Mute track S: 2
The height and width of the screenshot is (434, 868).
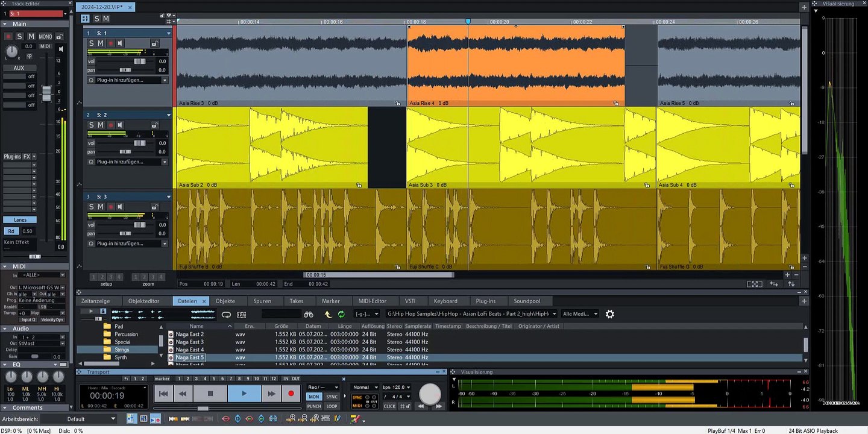(x=101, y=125)
